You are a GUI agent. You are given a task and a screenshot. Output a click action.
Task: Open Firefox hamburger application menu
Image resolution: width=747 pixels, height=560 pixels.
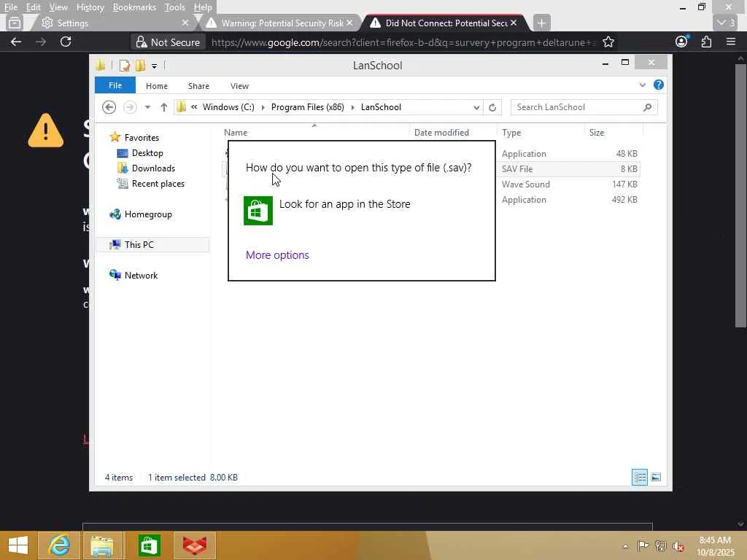(731, 42)
